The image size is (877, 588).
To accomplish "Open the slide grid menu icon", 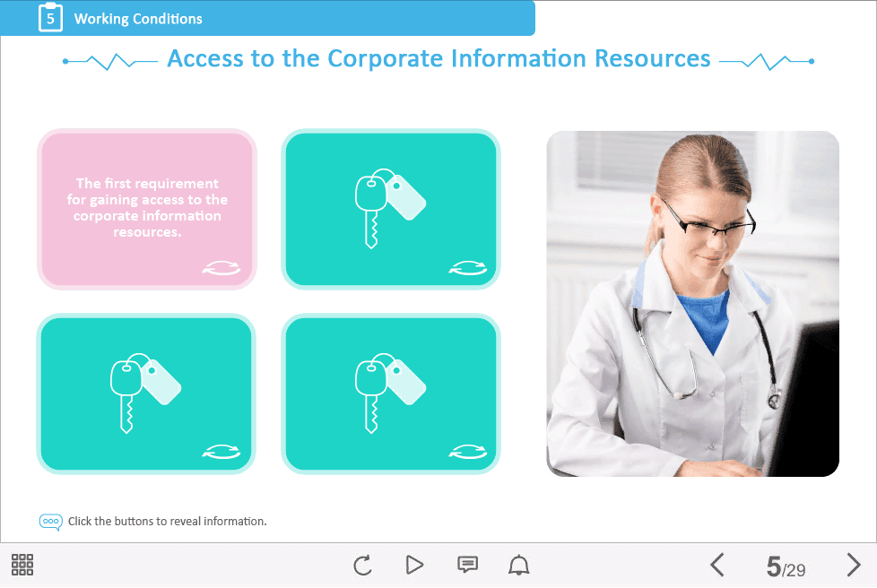I will pos(22,565).
